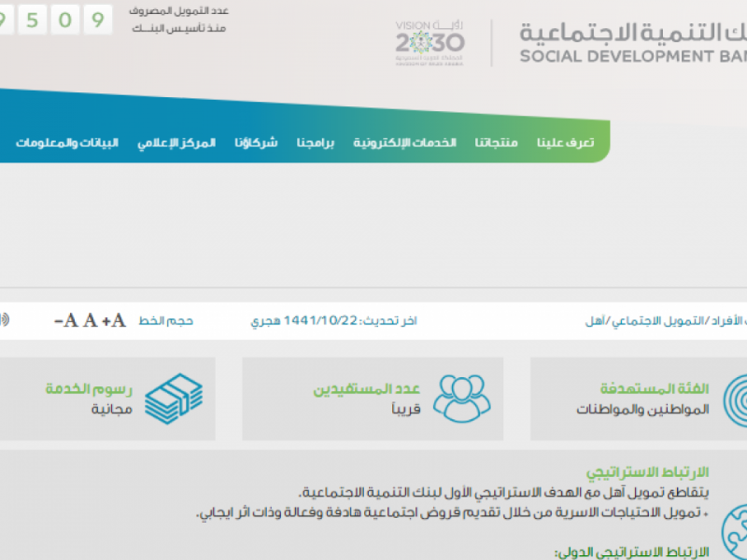Click the أهل breadcrumb item
Image resolution: width=747 pixels, height=560 pixels.
point(595,321)
